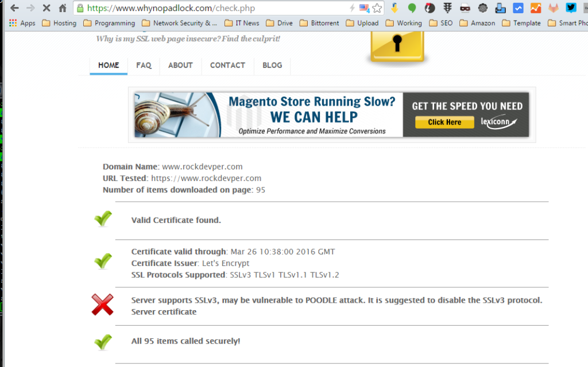Expand the Programming bookmarks folder

(x=109, y=24)
